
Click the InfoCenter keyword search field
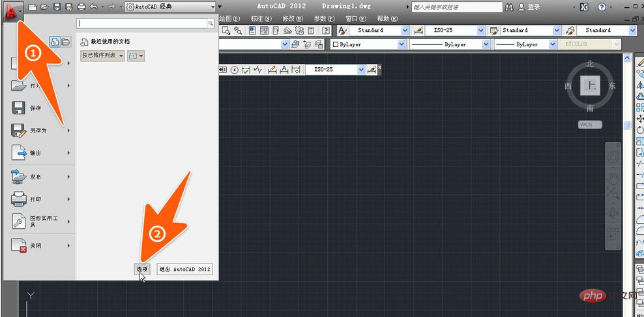pos(457,7)
